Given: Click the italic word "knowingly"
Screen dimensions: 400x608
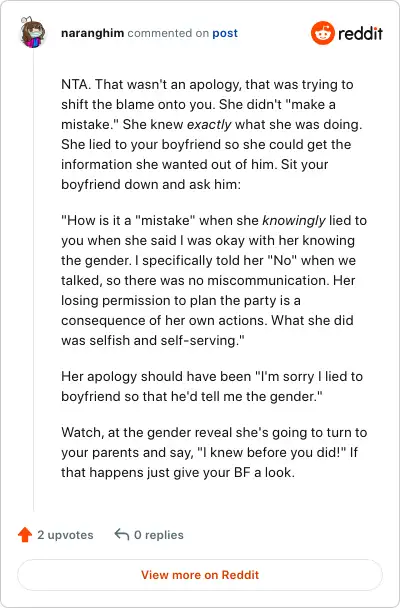Looking at the screenshot, I should point(294,221).
